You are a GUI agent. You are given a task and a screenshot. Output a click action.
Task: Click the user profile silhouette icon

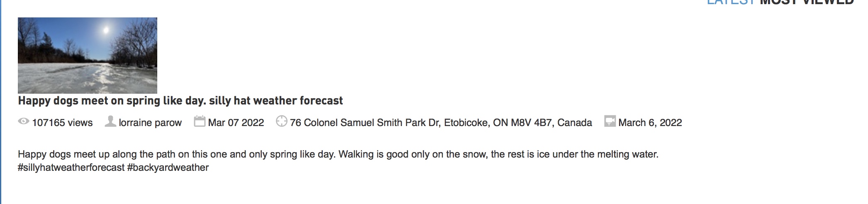tap(110, 121)
